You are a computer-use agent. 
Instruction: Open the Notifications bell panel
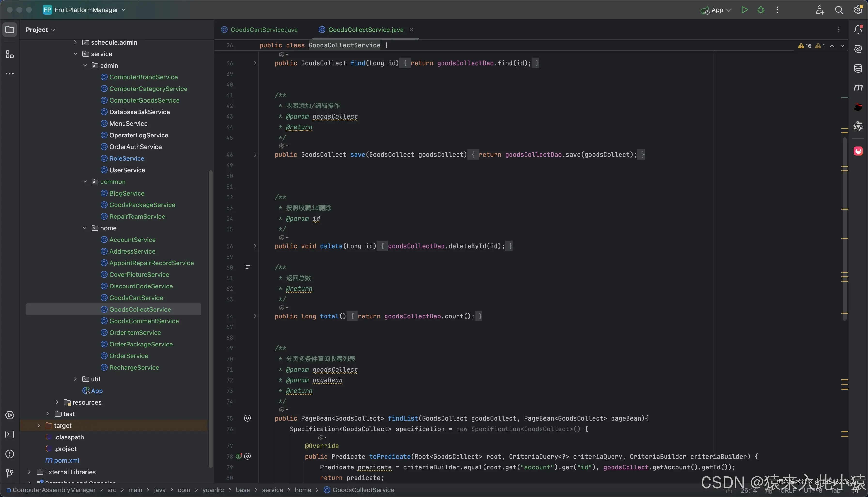point(858,30)
